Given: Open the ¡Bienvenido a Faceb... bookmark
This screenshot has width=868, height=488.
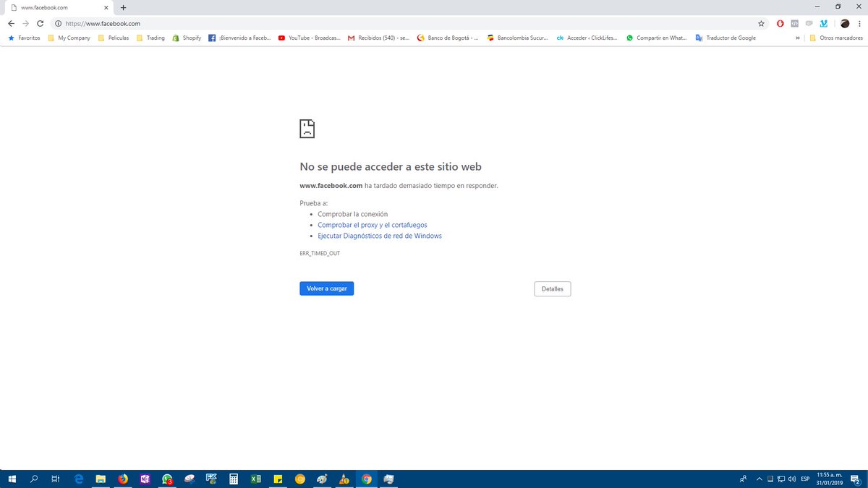Looking at the screenshot, I should [x=240, y=38].
